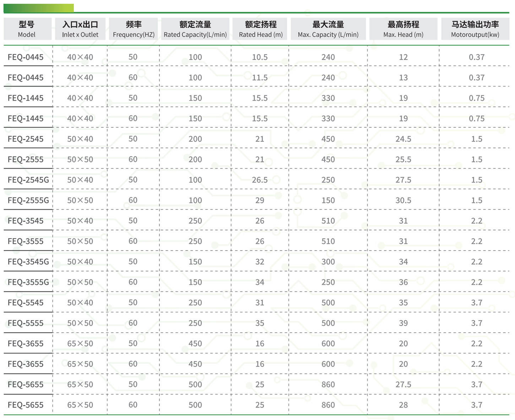Viewport: 515px width, 420px height.
Task: Click the 马达输出功率 Motoroutput(kw) header
Action: point(475,29)
